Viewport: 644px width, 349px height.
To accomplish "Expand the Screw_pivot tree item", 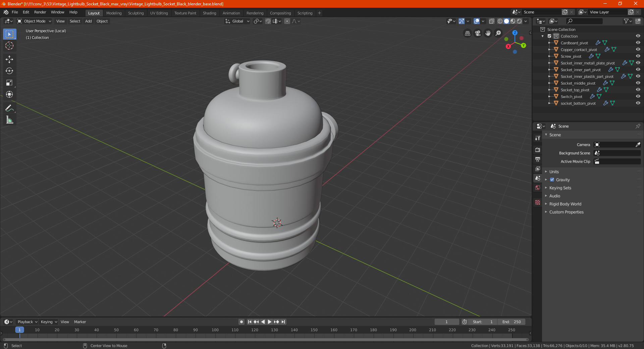I will pos(549,56).
